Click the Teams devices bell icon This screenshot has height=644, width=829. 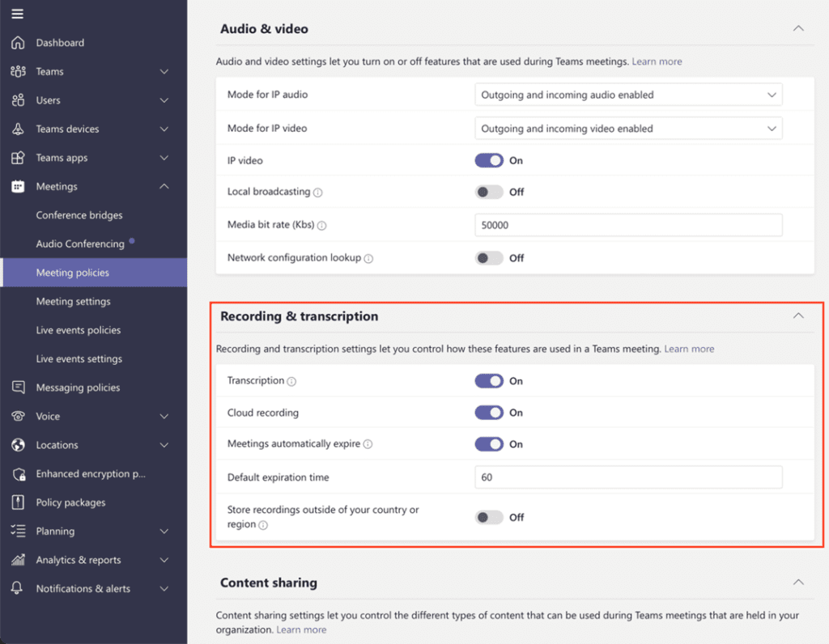click(18, 129)
